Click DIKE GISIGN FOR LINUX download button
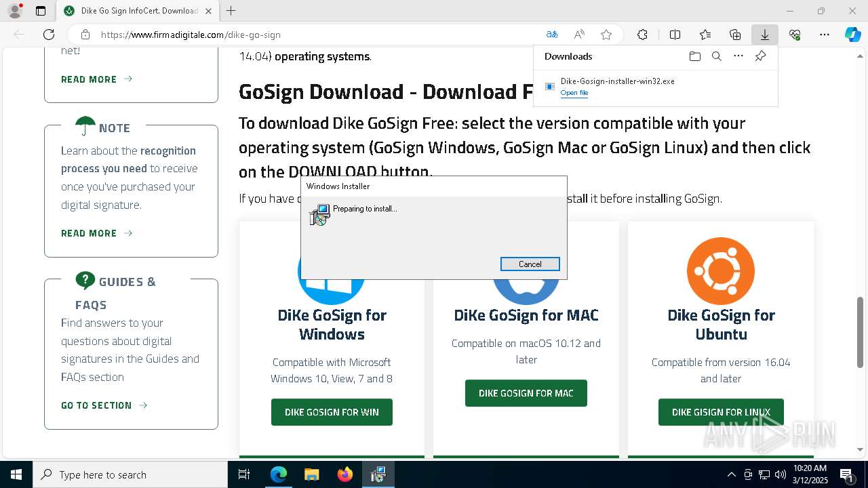 (x=721, y=412)
